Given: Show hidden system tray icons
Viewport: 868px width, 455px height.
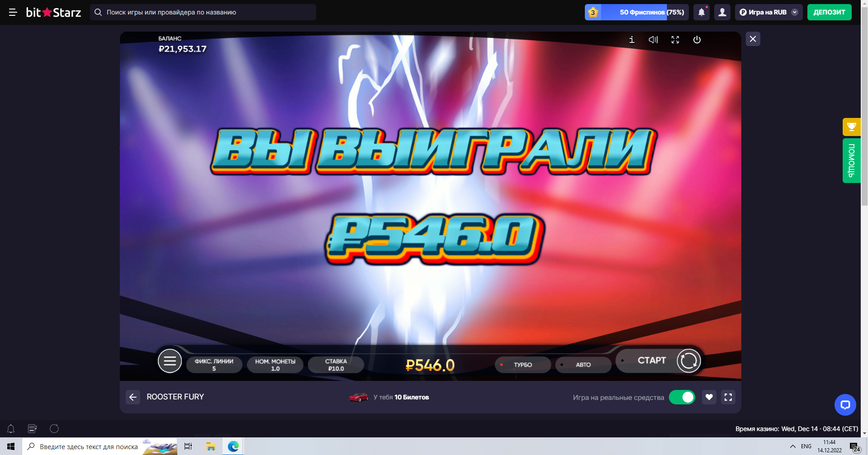Looking at the screenshot, I should [792, 446].
